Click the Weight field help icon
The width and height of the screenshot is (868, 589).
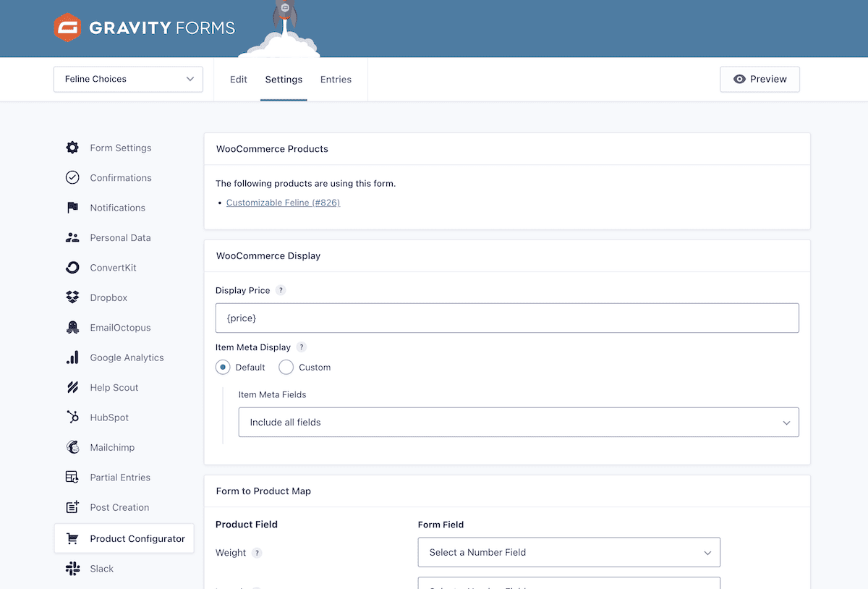[257, 553]
